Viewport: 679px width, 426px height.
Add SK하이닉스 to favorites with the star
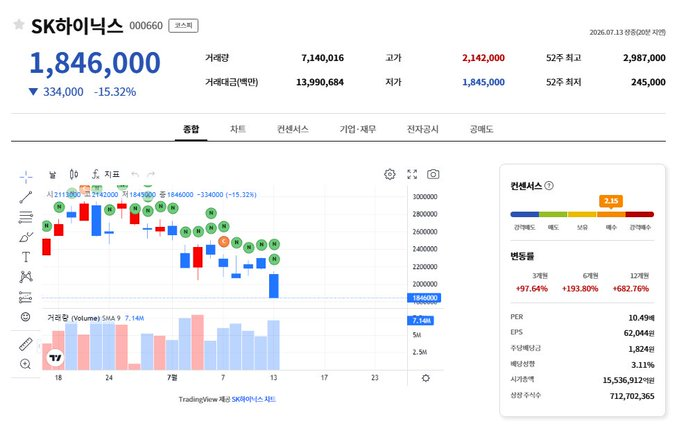click(x=19, y=24)
